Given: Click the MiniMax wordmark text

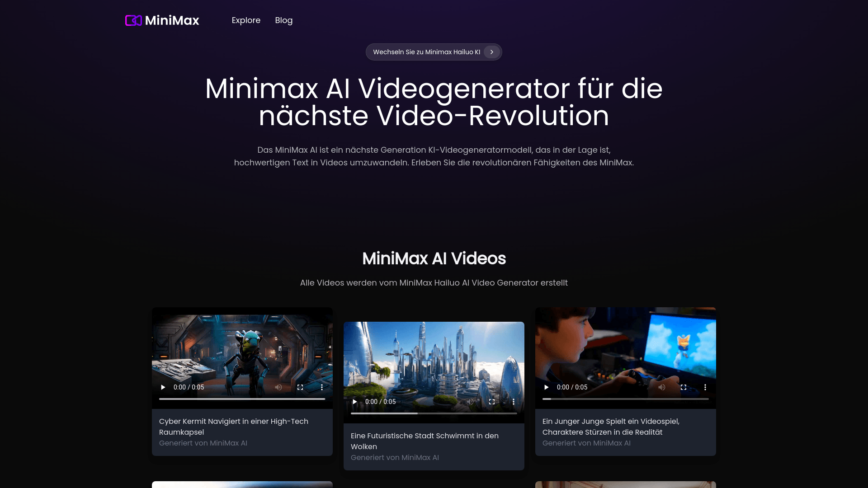Looking at the screenshot, I should pyautogui.click(x=172, y=20).
